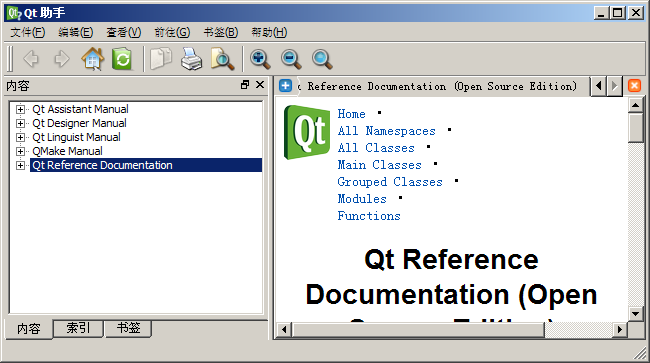Float the 内容 dock panel
Screen dimensions: 650x363
point(245,85)
